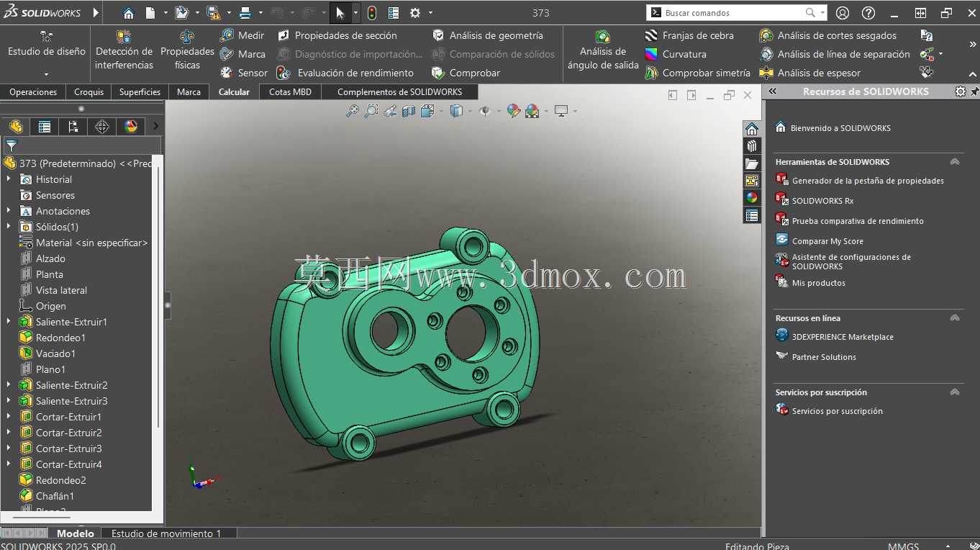This screenshot has height=550, width=980.
Task: Open Edit Appearance in viewport toolbar
Action: pyautogui.click(x=513, y=111)
